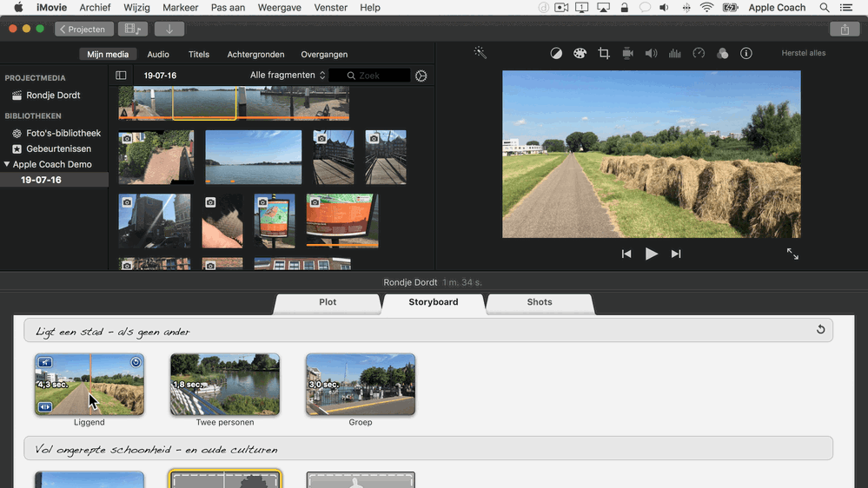Open the noise reduction and equalizer tool
The image size is (868, 488).
click(x=675, y=53)
